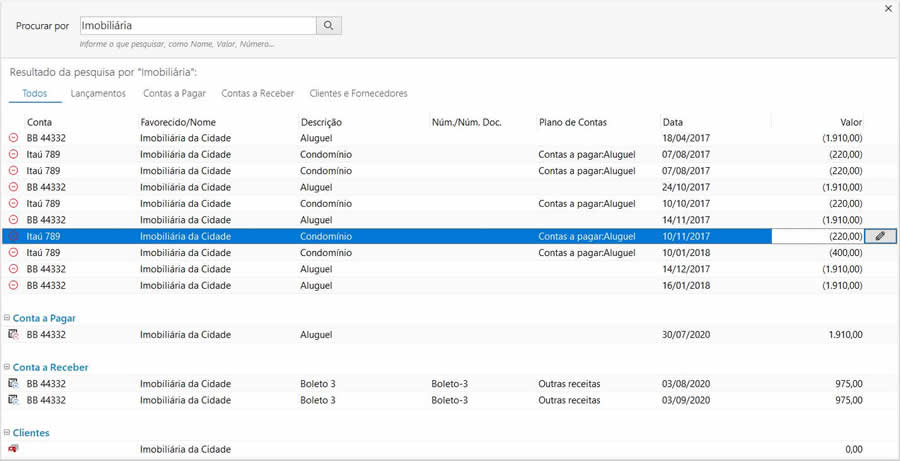Collapse the Conta a Receber group
The height and width of the screenshot is (461, 900).
tap(7, 367)
